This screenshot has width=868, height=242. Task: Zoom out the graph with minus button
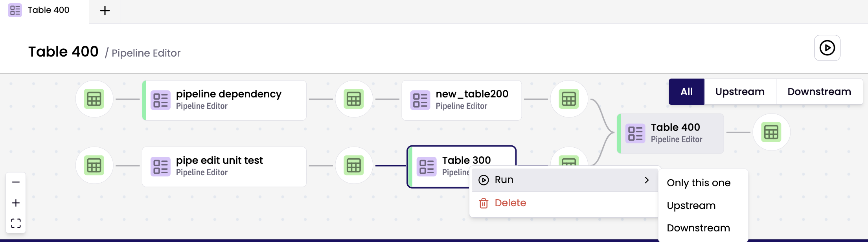[16, 182]
